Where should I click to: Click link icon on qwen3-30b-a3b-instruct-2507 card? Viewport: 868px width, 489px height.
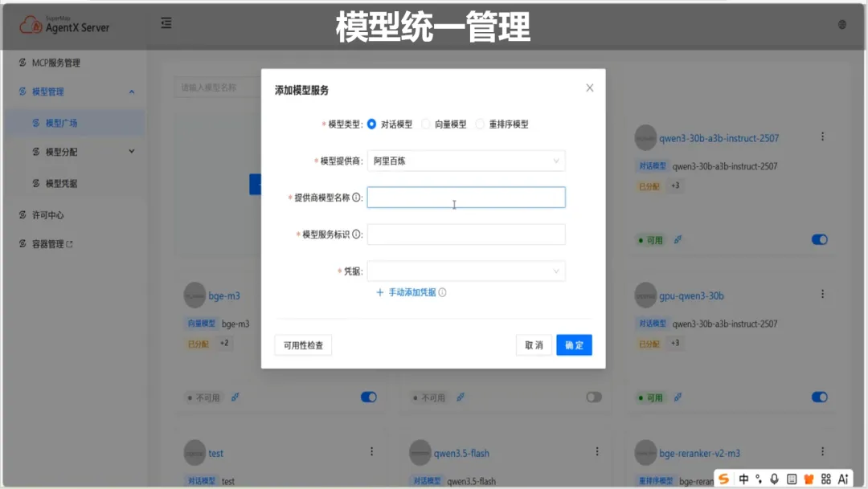coord(678,239)
